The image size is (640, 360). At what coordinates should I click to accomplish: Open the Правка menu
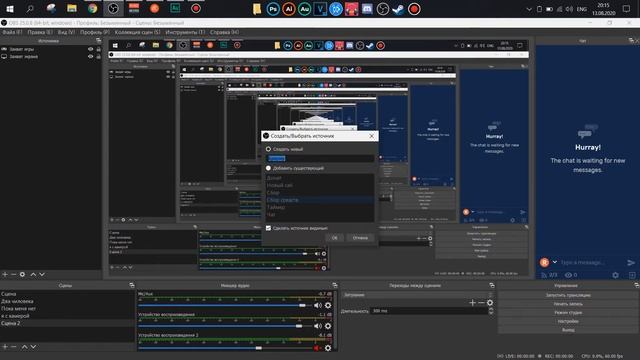click(40, 32)
